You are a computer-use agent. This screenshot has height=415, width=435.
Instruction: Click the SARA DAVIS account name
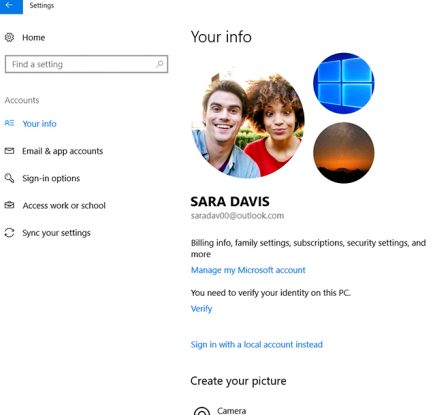tap(230, 201)
